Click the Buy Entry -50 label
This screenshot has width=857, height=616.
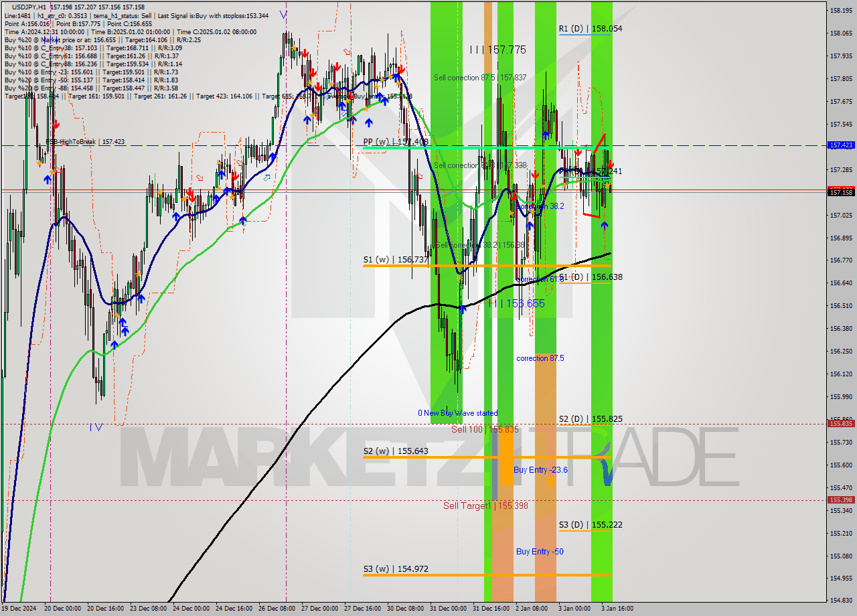pos(540,552)
